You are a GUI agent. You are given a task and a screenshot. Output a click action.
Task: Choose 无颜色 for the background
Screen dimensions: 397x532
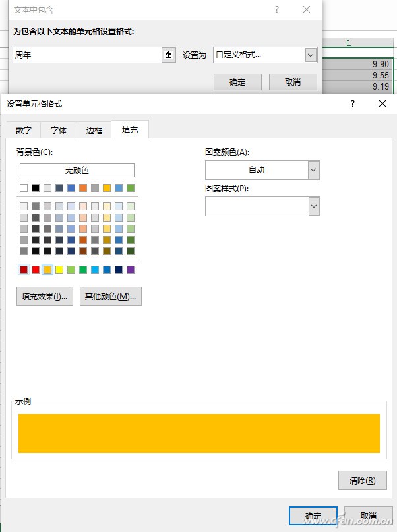click(x=76, y=170)
